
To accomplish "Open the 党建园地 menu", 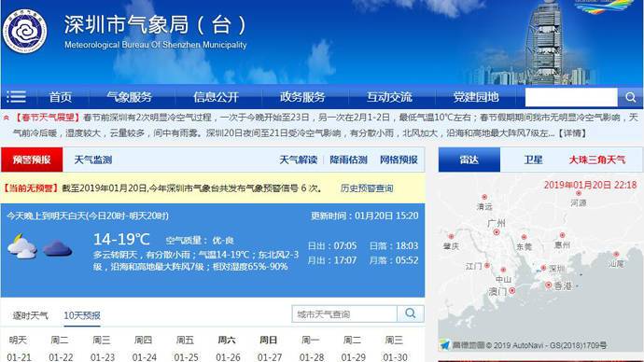I will coord(476,97).
